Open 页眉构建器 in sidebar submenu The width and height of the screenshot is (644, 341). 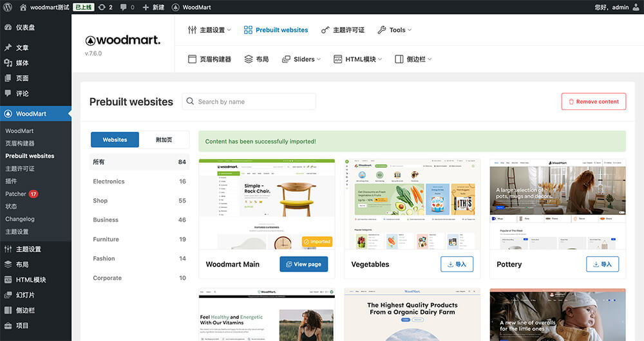[20, 143]
